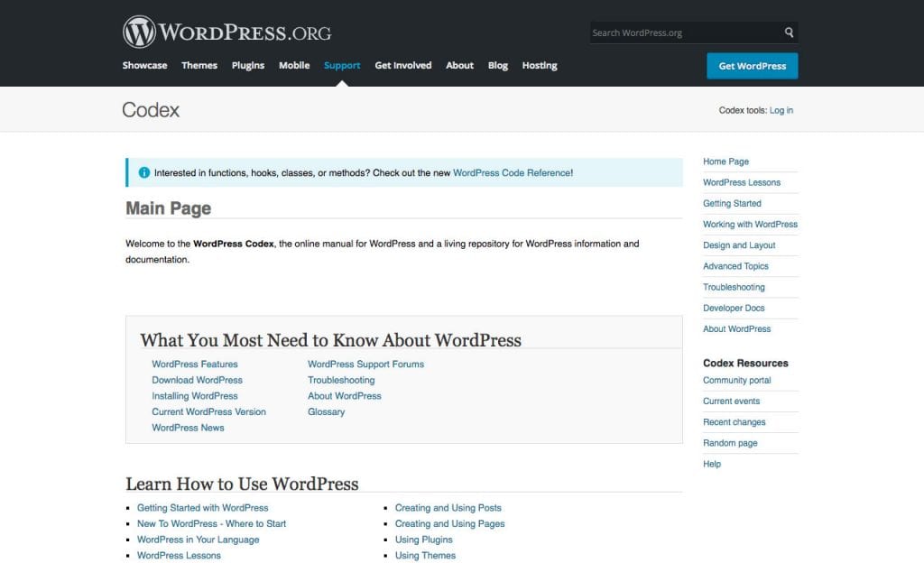Open Using Plugins link

(424, 540)
